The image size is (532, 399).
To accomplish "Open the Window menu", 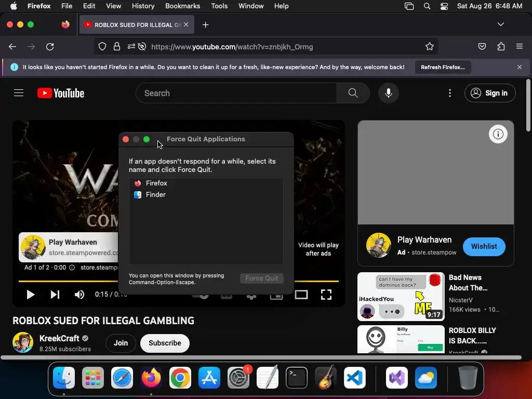I will pos(251,6).
